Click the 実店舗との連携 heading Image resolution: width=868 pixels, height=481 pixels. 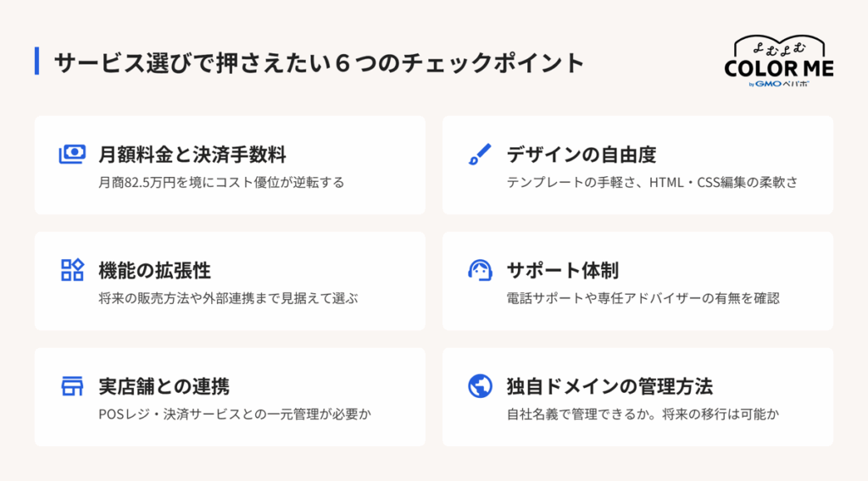[164, 386]
